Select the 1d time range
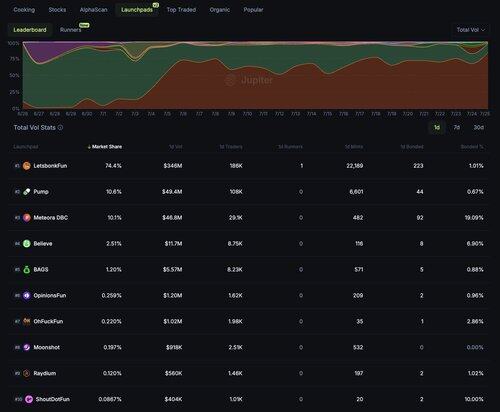The width and height of the screenshot is (500, 412). click(437, 127)
